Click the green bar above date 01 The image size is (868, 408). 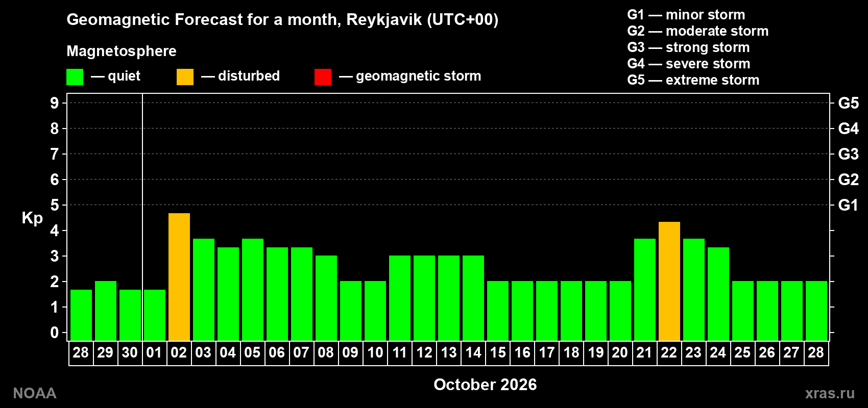pos(155,315)
